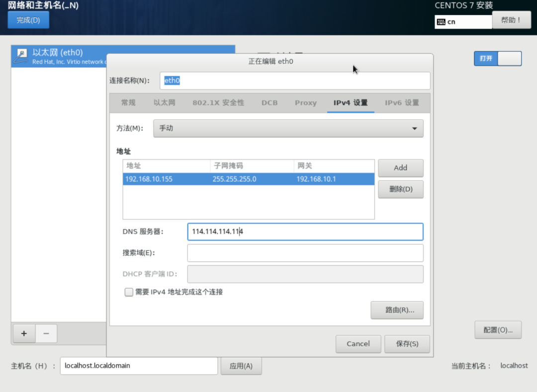Select the netmask cell 255.255.255.0
The height and width of the screenshot is (392, 537).
(252, 179)
